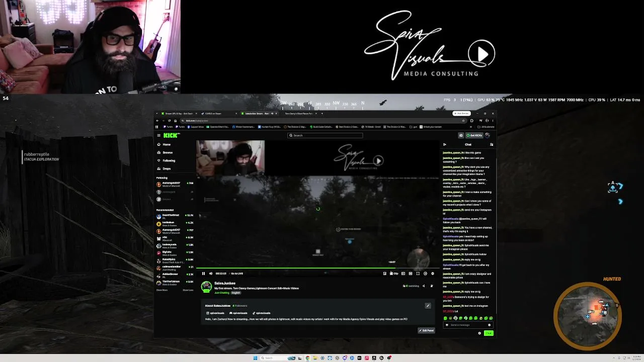Collapse the chat panel
The width and height of the screenshot is (644, 362).
[x=445, y=145]
